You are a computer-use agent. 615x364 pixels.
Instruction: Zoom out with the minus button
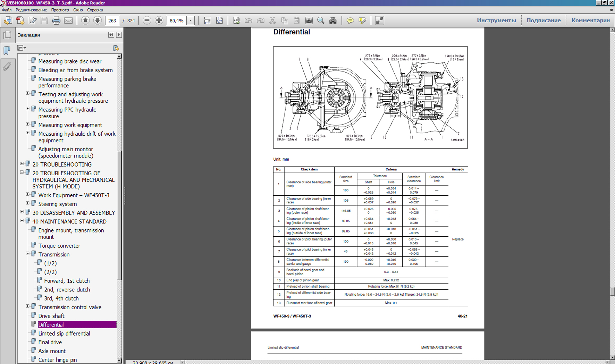[147, 20]
